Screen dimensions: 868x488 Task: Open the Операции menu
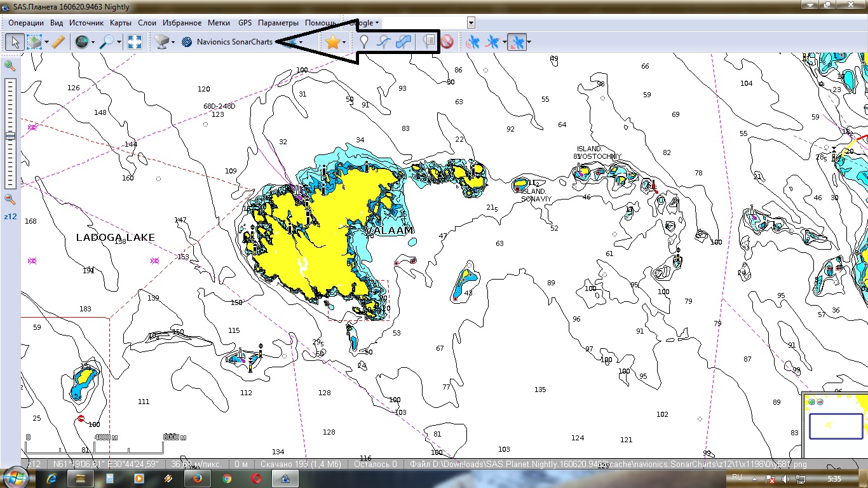26,23
